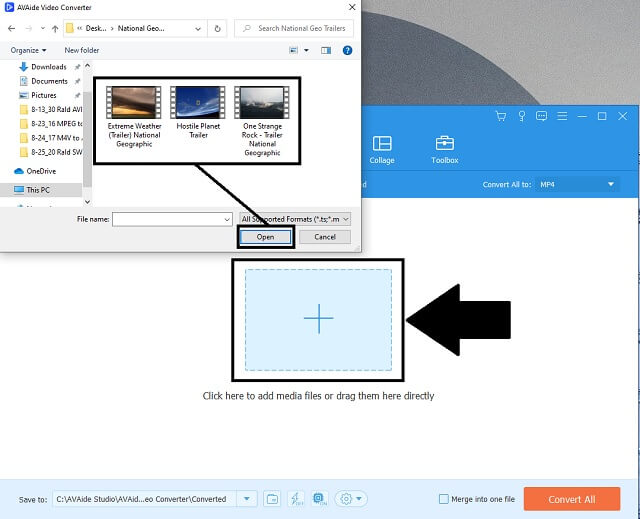Select One Strange Rock trailer video
640x519 pixels.
point(262,121)
